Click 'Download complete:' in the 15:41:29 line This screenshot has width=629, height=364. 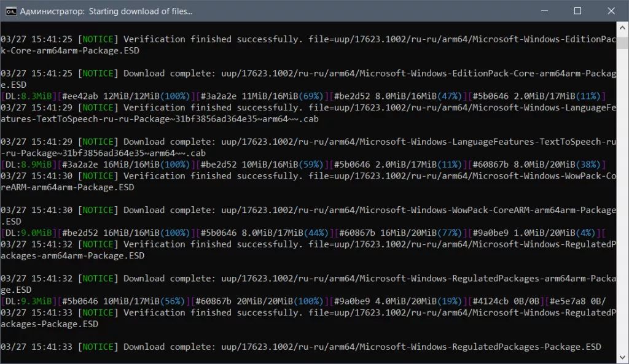click(170, 142)
